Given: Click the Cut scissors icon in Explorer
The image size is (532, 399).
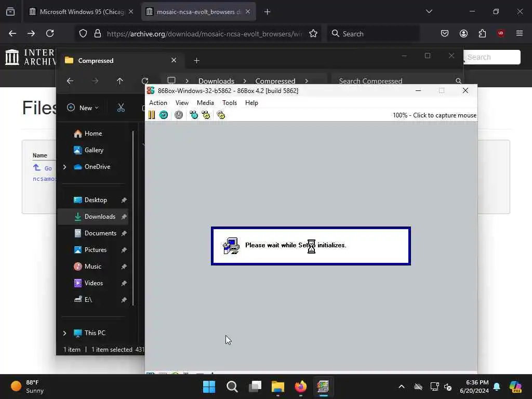Looking at the screenshot, I should [x=121, y=108].
